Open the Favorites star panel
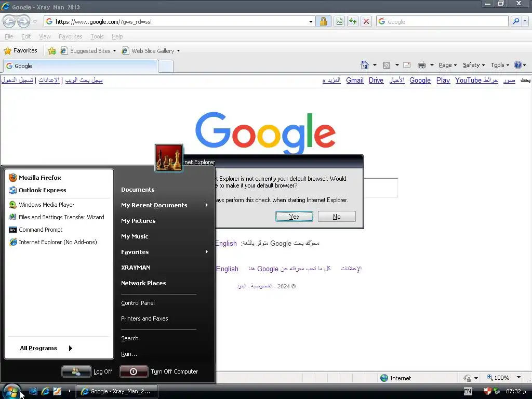This screenshot has width=532, height=399. click(20, 50)
